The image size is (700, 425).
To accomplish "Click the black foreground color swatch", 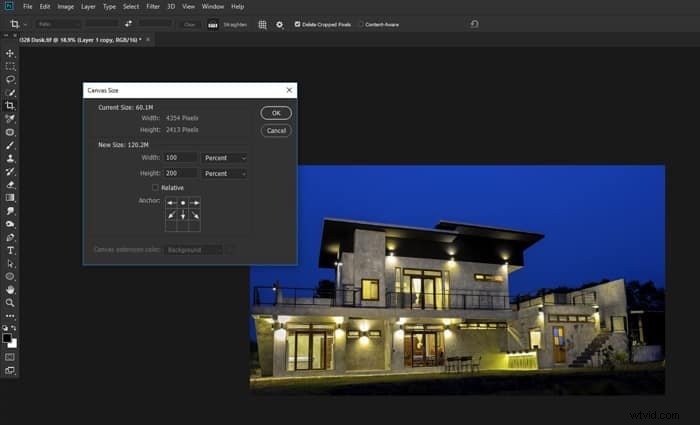I will [x=6, y=338].
